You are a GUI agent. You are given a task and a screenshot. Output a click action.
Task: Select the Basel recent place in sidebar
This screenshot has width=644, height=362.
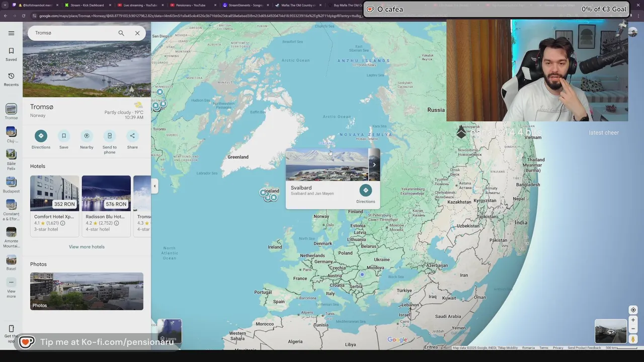(x=11, y=263)
